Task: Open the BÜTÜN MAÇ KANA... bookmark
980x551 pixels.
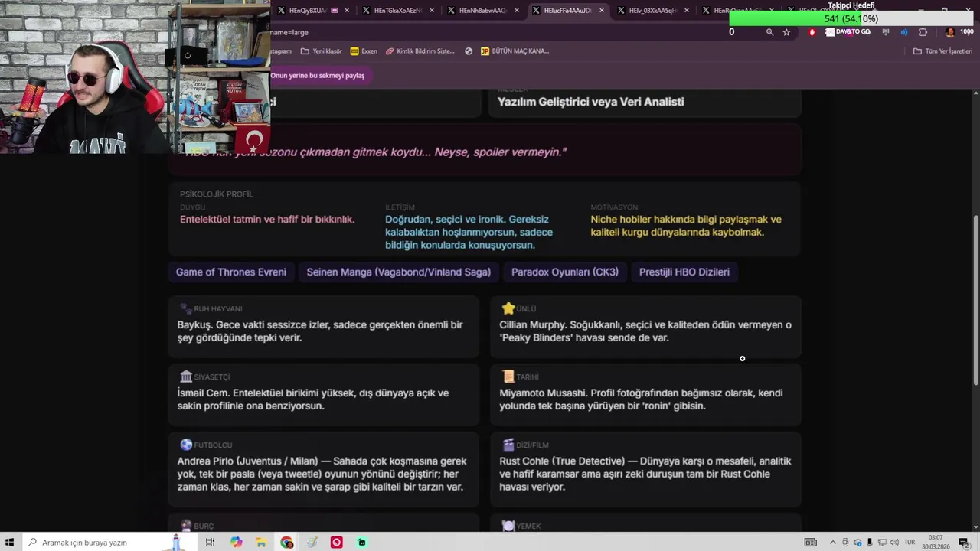Action: tap(514, 51)
